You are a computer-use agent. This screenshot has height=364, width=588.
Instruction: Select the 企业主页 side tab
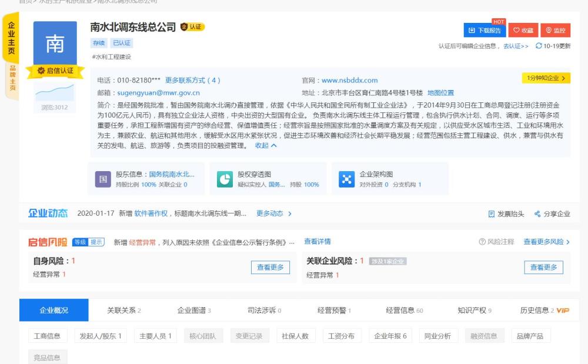click(x=11, y=38)
